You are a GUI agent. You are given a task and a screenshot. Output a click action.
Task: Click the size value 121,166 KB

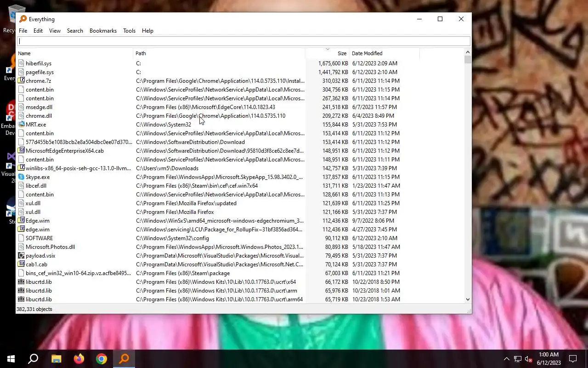tap(335, 212)
